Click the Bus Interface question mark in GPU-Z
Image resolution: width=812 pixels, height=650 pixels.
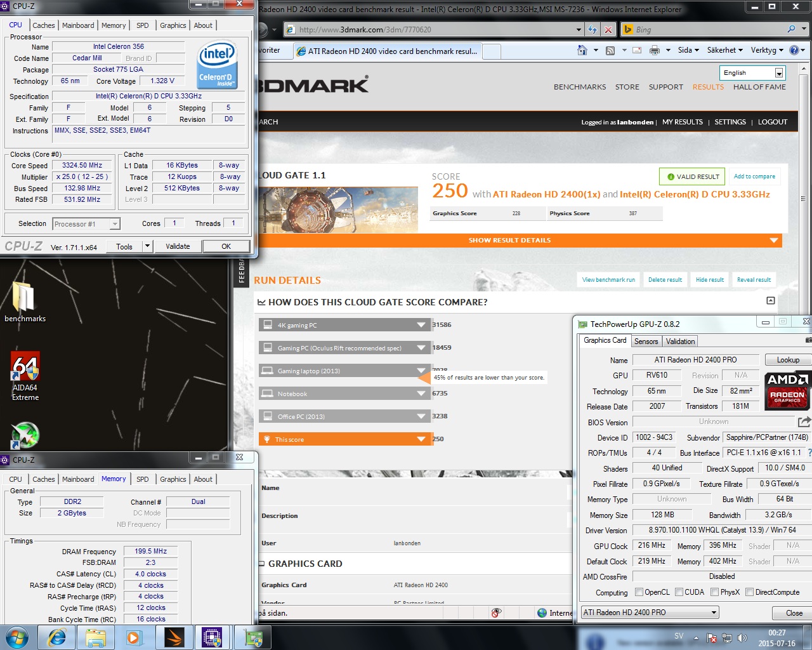809,453
